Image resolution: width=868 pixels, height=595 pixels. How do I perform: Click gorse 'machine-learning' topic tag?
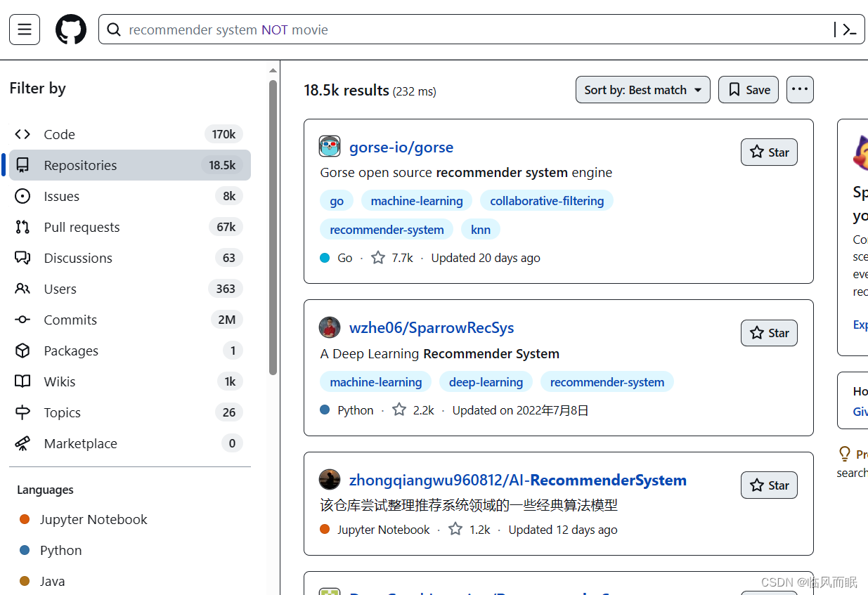coord(417,201)
